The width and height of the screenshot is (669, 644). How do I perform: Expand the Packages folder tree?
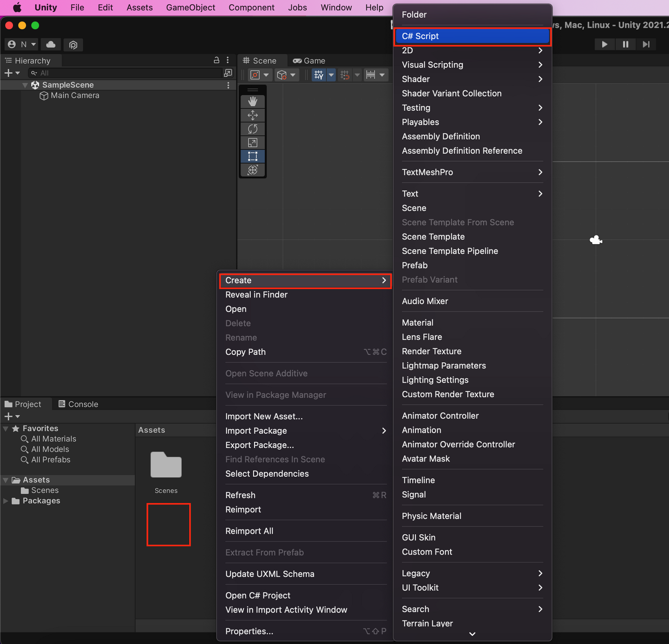[6, 501]
